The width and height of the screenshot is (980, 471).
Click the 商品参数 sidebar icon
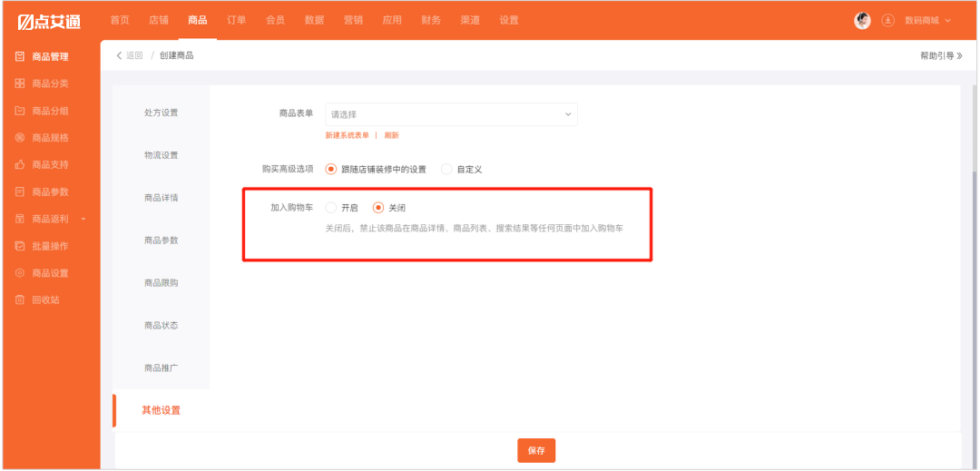point(19,191)
